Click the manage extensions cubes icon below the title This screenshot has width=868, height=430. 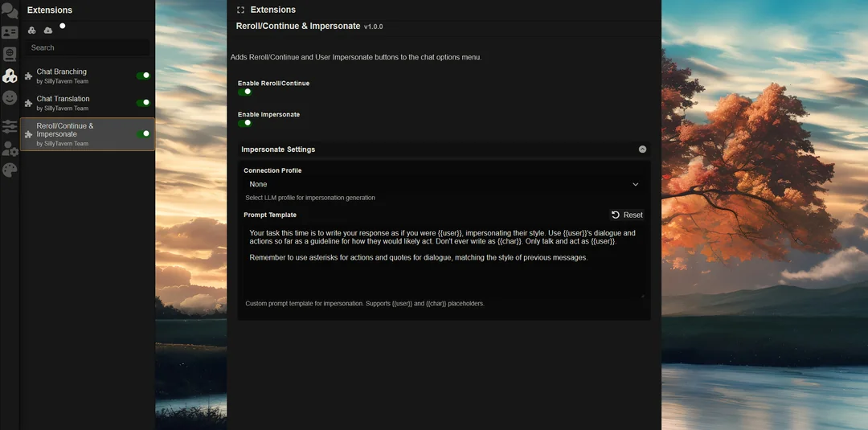pos(32,31)
